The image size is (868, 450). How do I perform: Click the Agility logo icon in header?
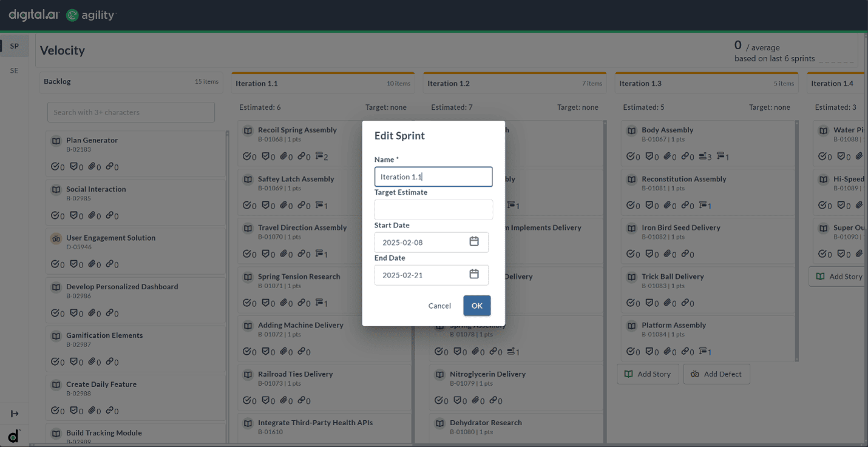[x=72, y=15]
